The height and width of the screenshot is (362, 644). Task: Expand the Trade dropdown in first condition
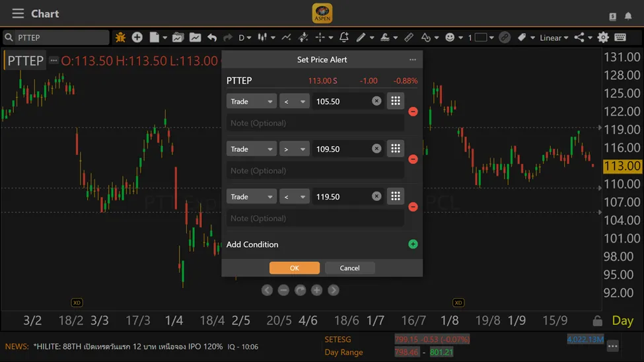click(x=251, y=102)
